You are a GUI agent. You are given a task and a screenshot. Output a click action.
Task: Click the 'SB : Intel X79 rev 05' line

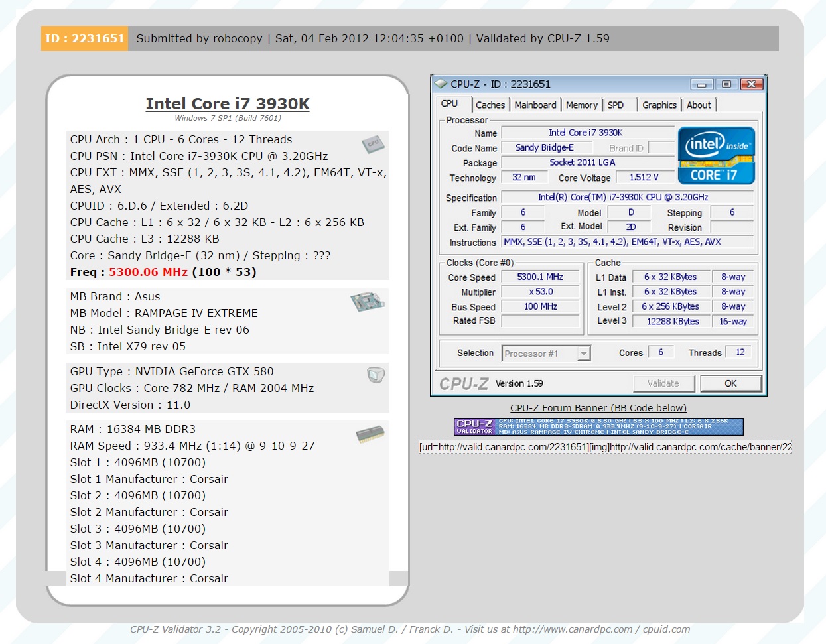[x=128, y=346]
